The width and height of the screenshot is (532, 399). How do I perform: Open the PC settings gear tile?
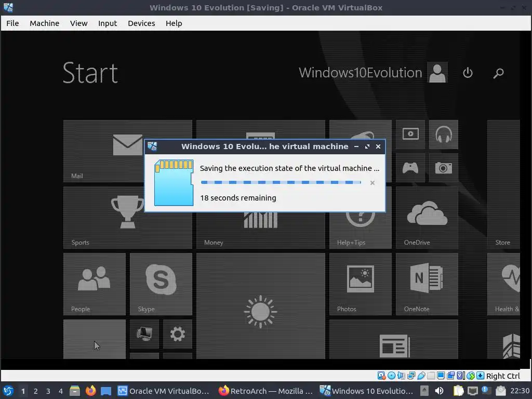coord(178,334)
